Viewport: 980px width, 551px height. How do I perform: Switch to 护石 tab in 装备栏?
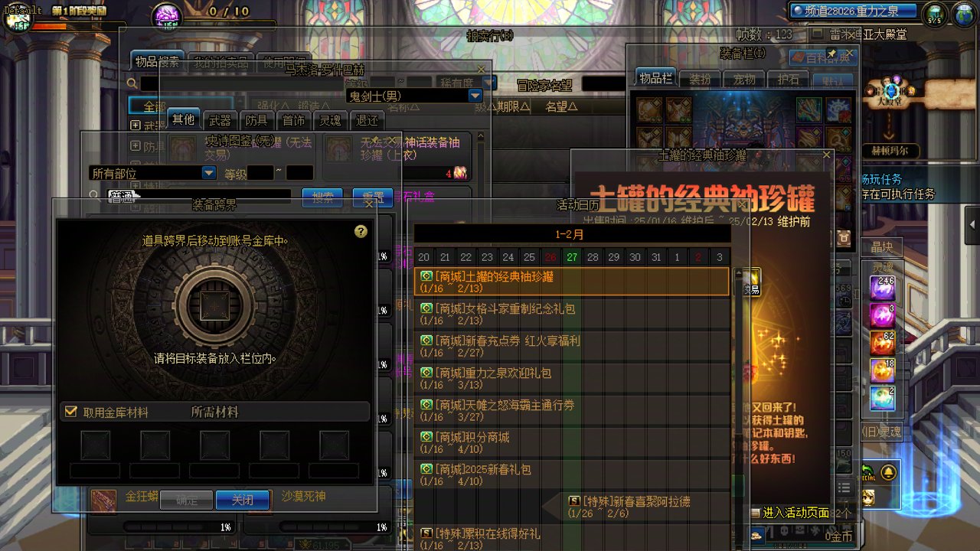(789, 79)
